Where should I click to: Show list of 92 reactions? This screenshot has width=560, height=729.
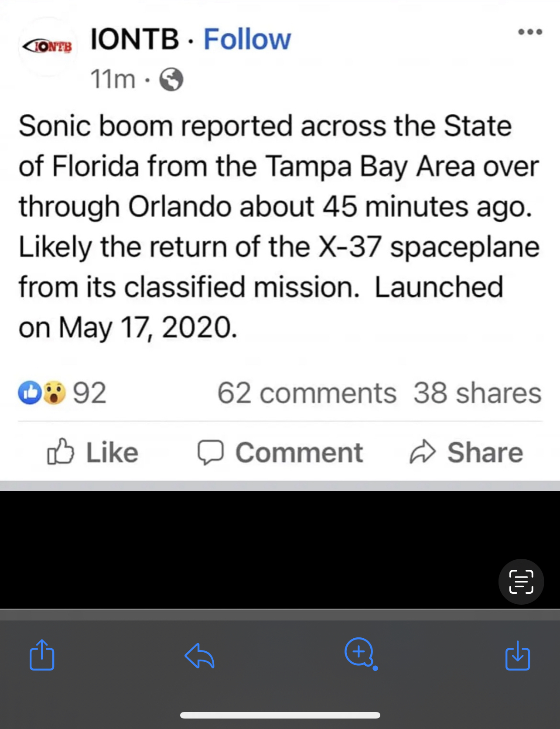pos(89,393)
